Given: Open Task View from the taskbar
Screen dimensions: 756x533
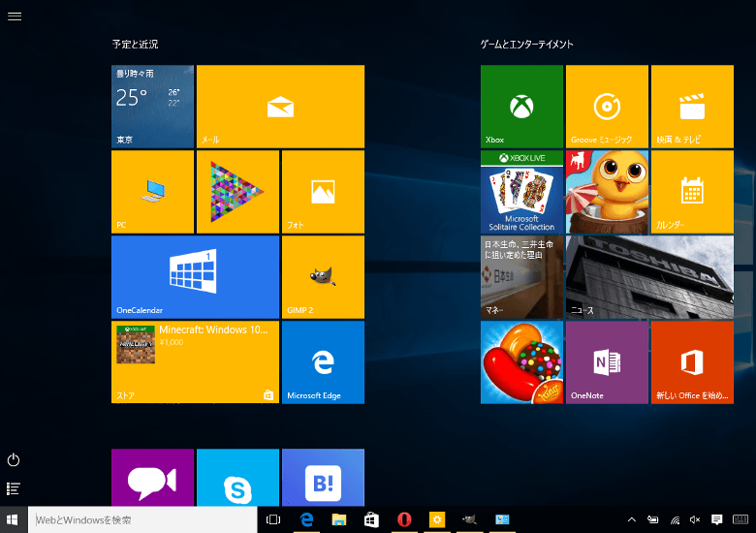Looking at the screenshot, I should pyautogui.click(x=273, y=519).
